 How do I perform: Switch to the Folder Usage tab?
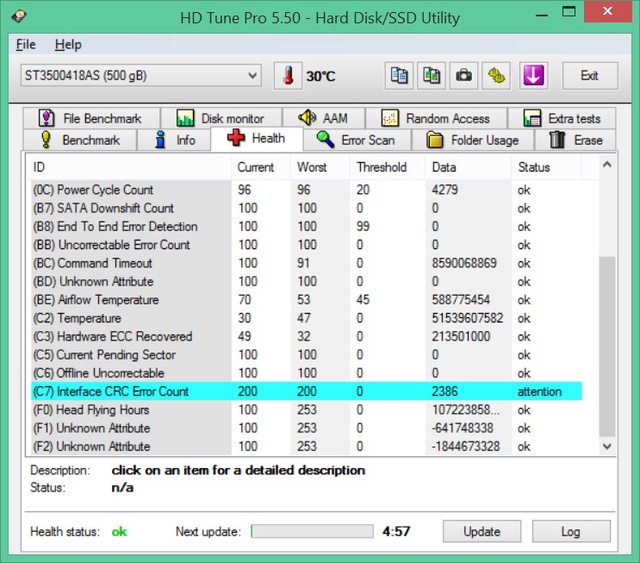pyautogui.click(x=473, y=140)
